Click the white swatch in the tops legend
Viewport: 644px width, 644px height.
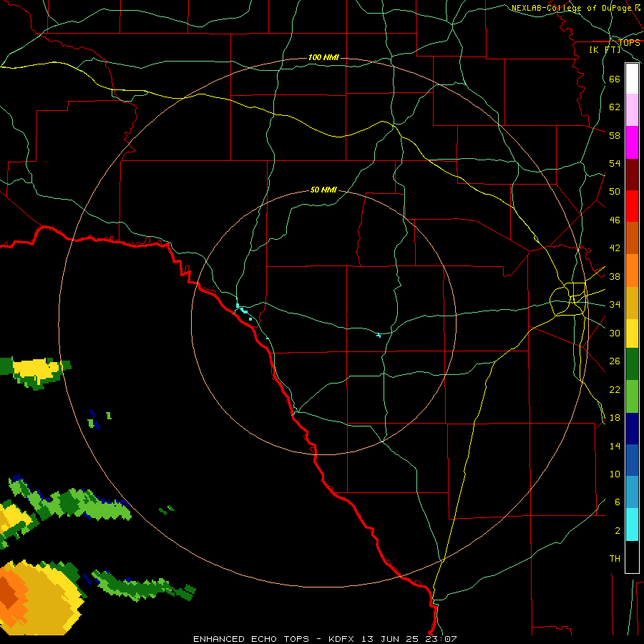(x=632, y=79)
